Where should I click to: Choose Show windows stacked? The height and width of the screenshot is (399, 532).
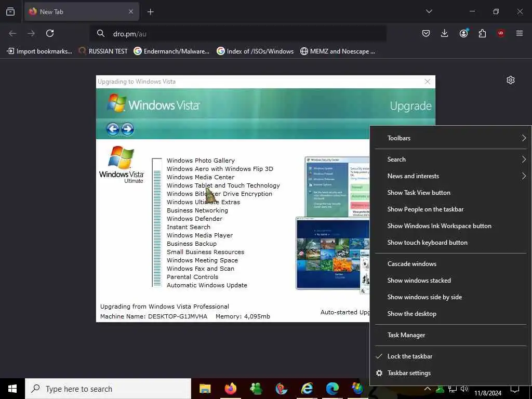pos(450,281)
